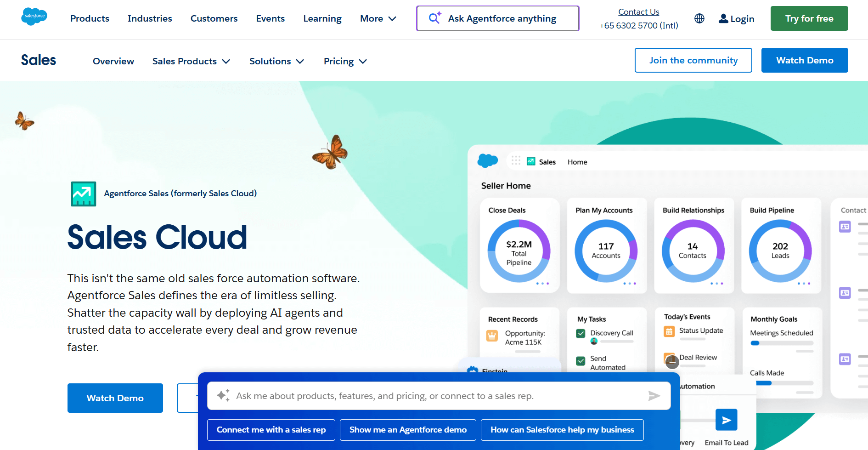Open the Events menu

(x=271, y=18)
